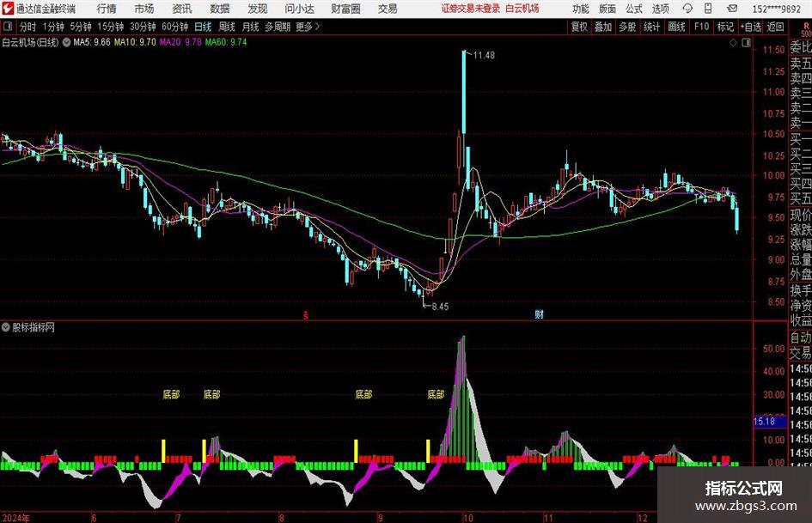812x523 pixels.
Task: Click the R 500 badge icon
Action: tap(806, 29)
